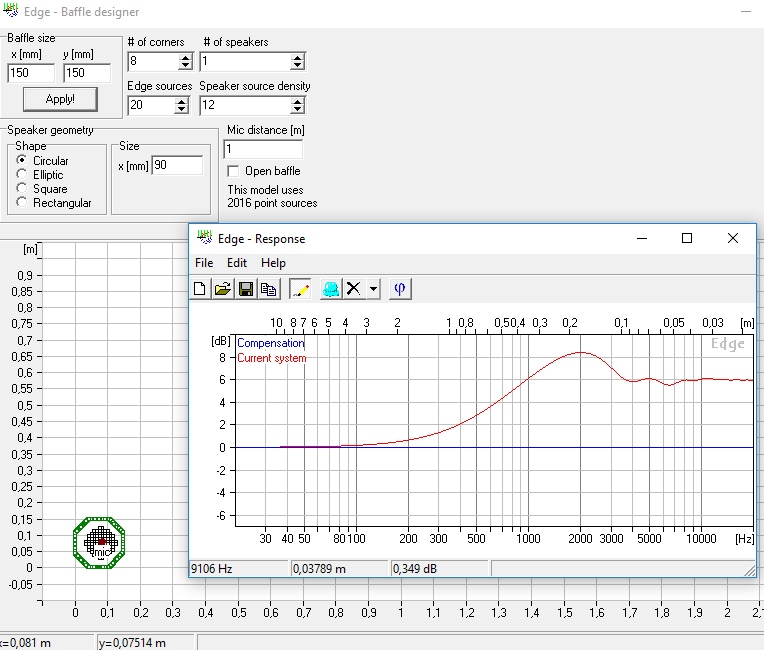The width and height of the screenshot is (764, 651).
Task: Copy response data using the copy icon
Action: coord(268,289)
